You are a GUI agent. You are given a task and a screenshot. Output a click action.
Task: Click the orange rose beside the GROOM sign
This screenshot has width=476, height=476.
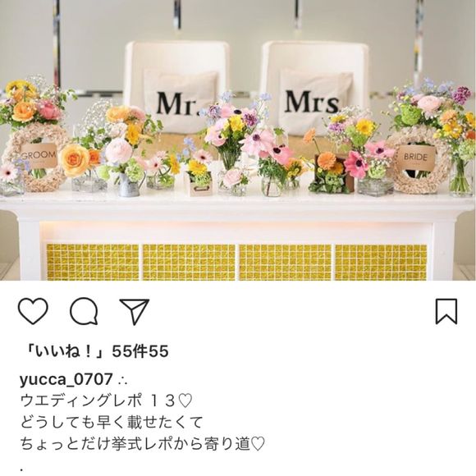click(75, 160)
